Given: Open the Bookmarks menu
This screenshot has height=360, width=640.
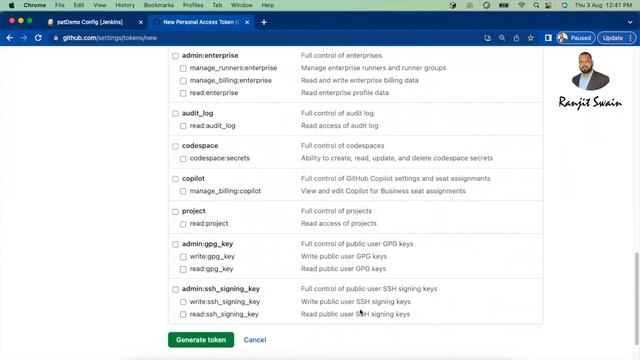Looking at the screenshot, I should (159, 5).
